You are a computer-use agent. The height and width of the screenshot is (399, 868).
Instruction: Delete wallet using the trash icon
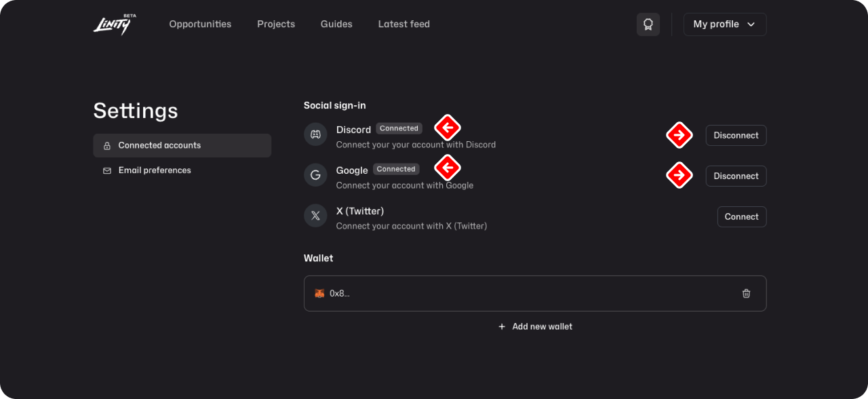pos(746,294)
